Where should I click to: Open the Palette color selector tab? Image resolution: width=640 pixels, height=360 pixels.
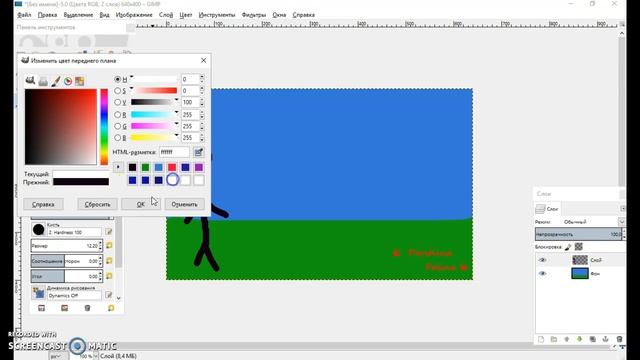coord(80,81)
